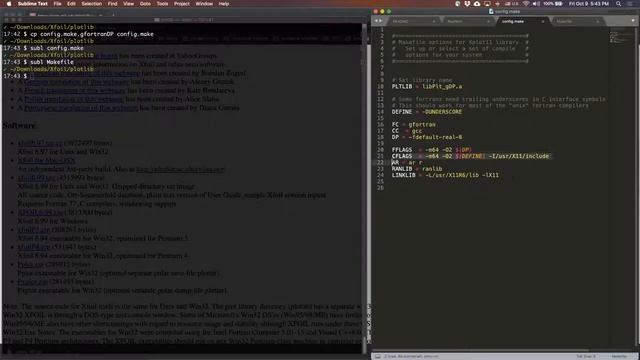Screen dimensions: 640x360
Task: Open the Pplot.zip download link
Action: click(30, 264)
